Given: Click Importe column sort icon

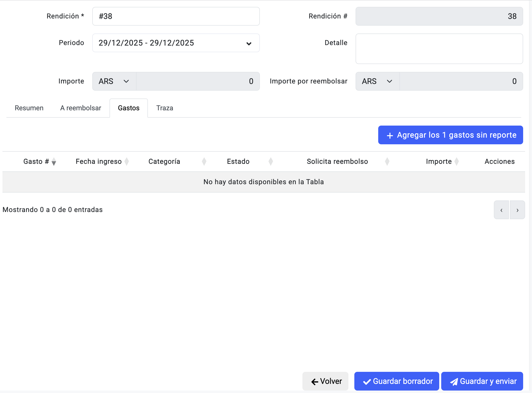Looking at the screenshot, I should click(x=457, y=162).
